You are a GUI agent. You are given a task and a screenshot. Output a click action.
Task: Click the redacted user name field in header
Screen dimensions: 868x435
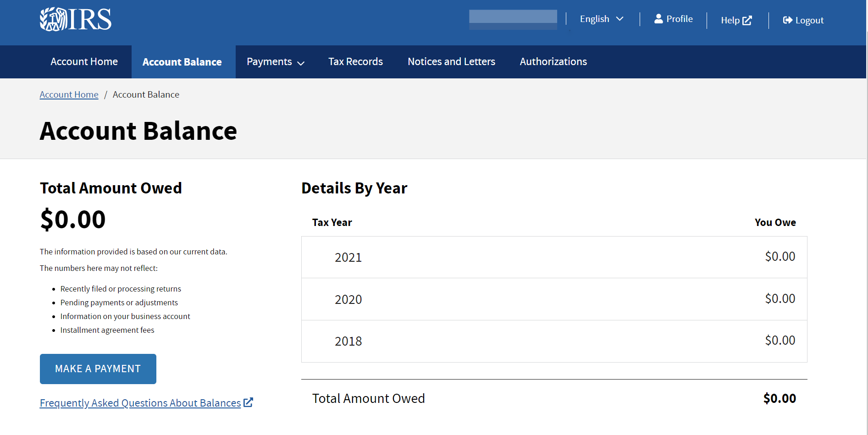[513, 20]
